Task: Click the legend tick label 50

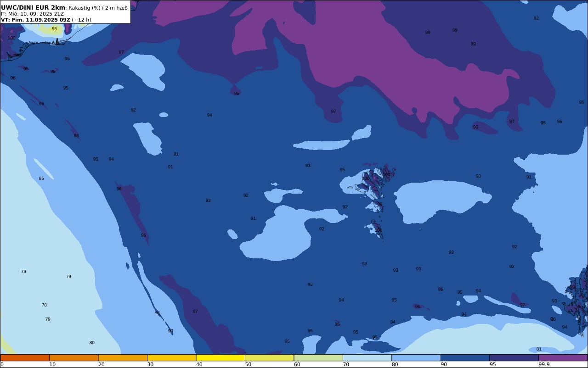Action: tap(248, 364)
